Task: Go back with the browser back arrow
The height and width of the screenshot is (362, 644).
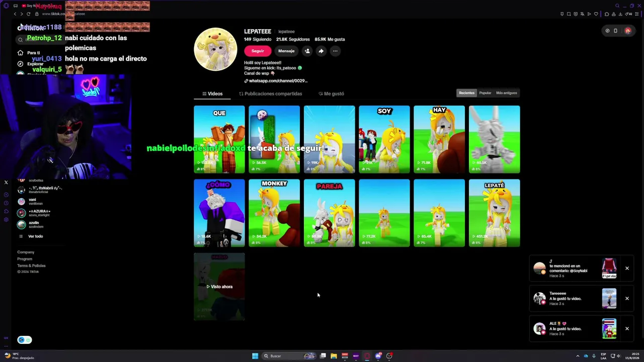Action: (15, 14)
